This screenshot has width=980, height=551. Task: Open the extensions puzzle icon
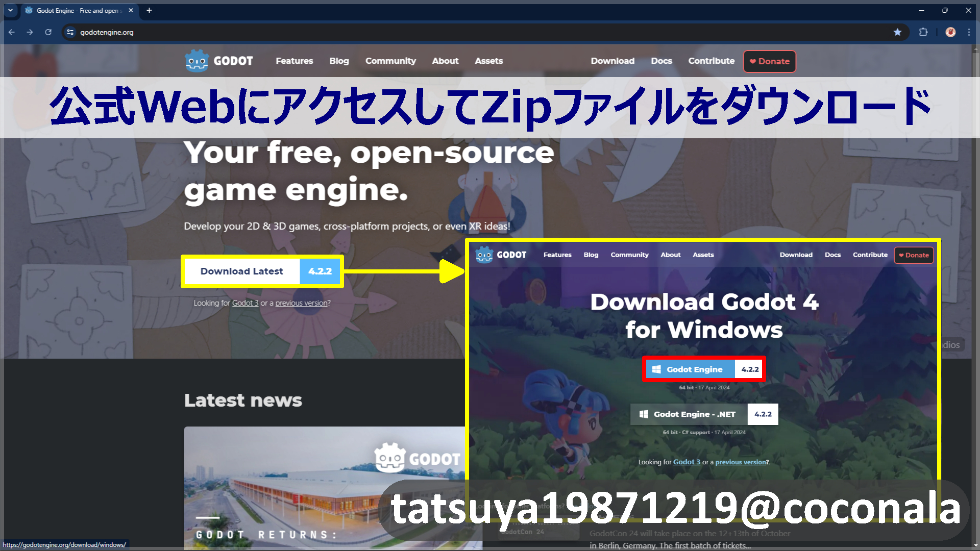tap(923, 32)
